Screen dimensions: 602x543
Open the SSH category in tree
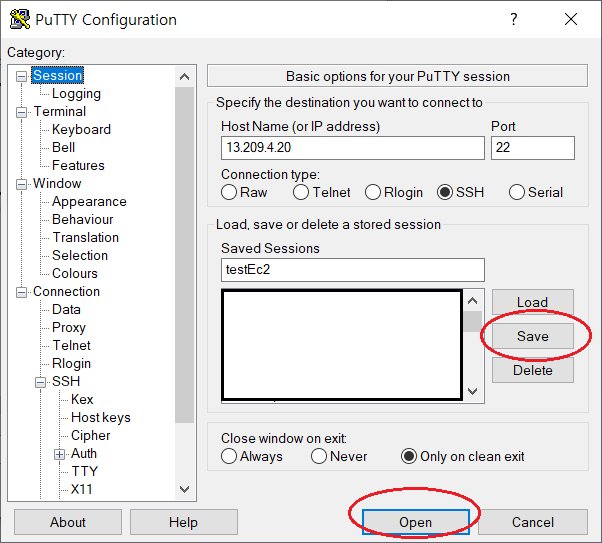coord(66,381)
